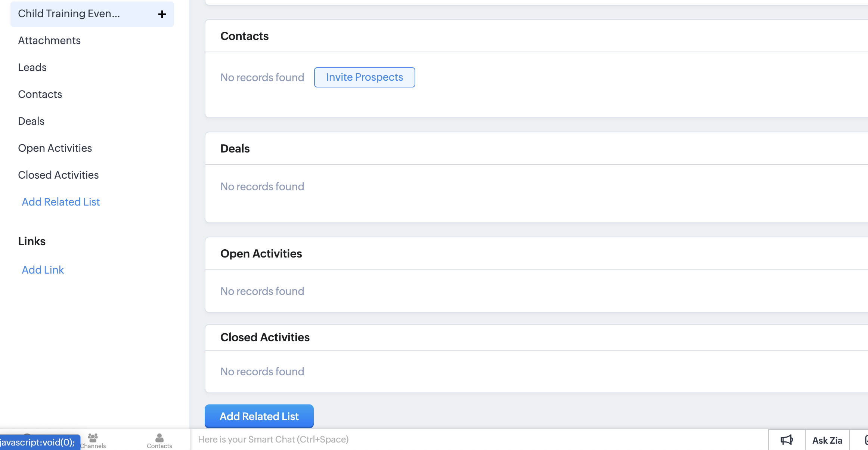Select Closed Activities in sidebar
The height and width of the screenshot is (450, 868).
click(x=58, y=175)
